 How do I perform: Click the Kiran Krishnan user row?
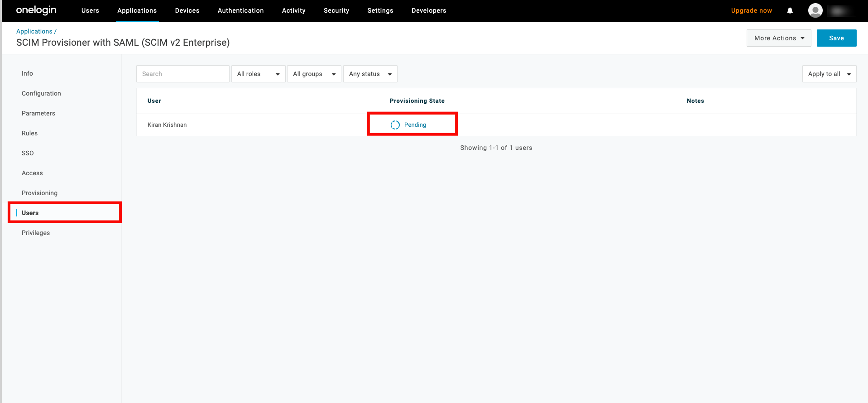click(x=496, y=125)
